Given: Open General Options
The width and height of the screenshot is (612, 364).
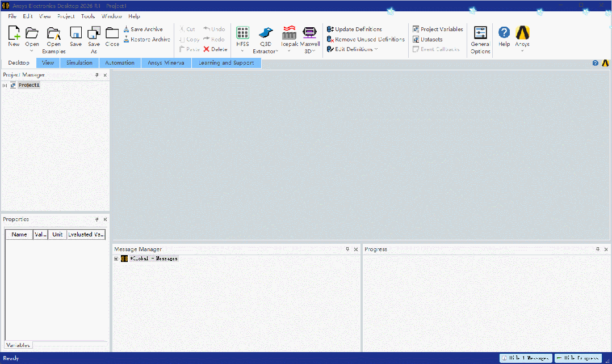Looking at the screenshot, I should [480, 40].
